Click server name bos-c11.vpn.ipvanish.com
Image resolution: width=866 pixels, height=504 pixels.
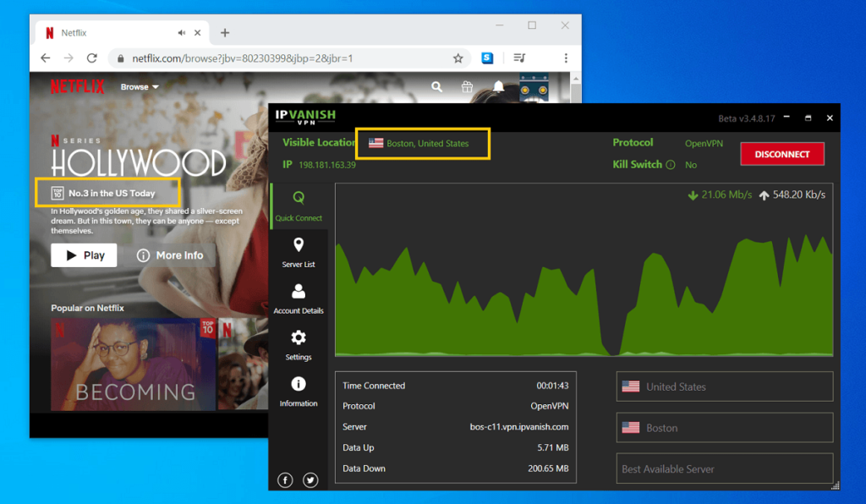519,427
